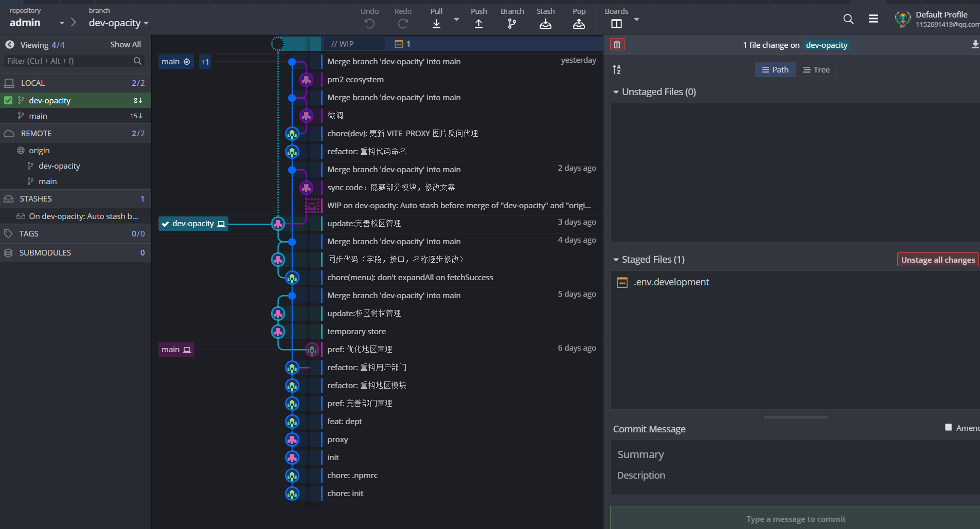Click Unstage all changes button

pyautogui.click(x=938, y=260)
